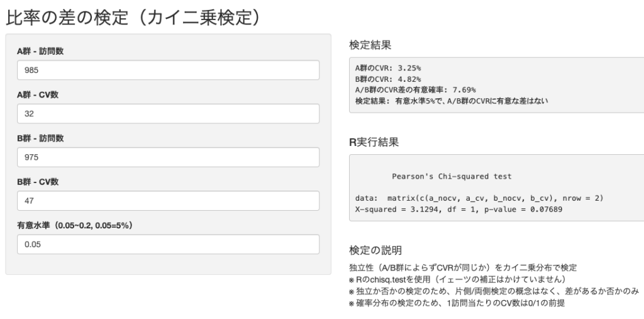Image resolution: width=644 pixels, height=319 pixels.
Task: Click the 'A群のCVR: 3.25%' result line
Action: (387, 67)
